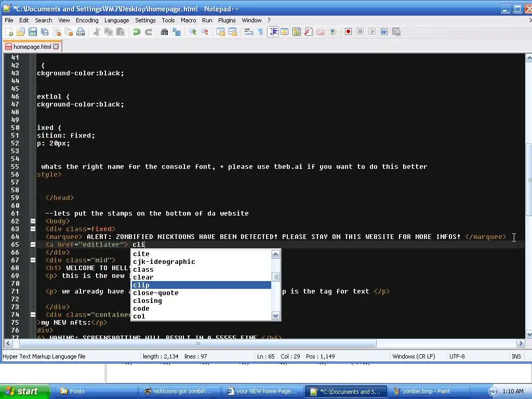Open the Document Map icon
This screenshot has width=532, height=399.
(297, 32)
